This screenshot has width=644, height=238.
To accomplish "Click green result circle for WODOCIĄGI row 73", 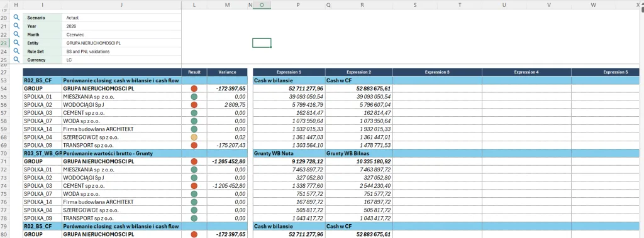I will pyautogui.click(x=194, y=178).
